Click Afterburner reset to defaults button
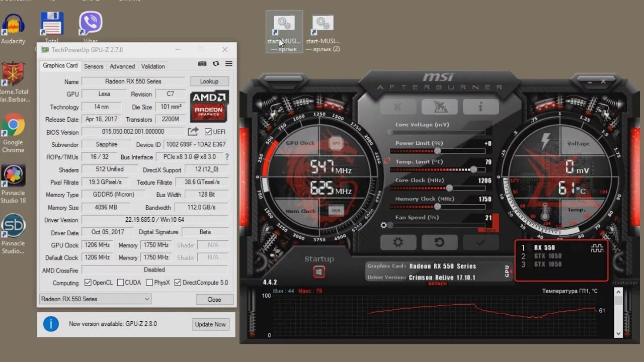 pyautogui.click(x=439, y=242)
